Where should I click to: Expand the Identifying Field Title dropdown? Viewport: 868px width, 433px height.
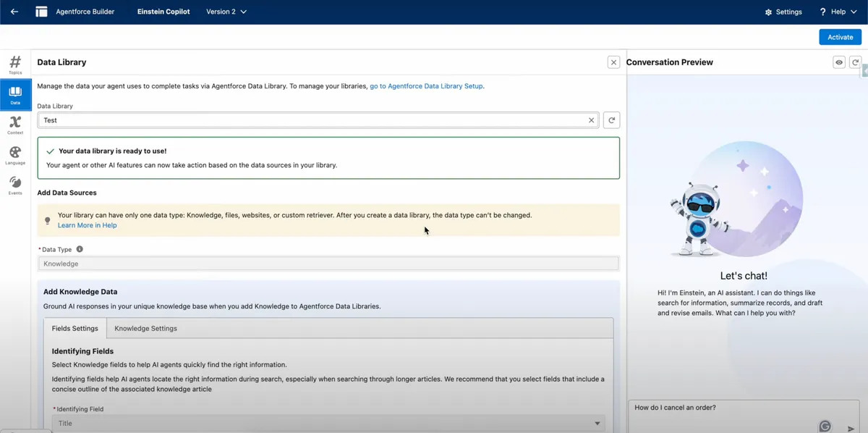click(x=328, y=424)
